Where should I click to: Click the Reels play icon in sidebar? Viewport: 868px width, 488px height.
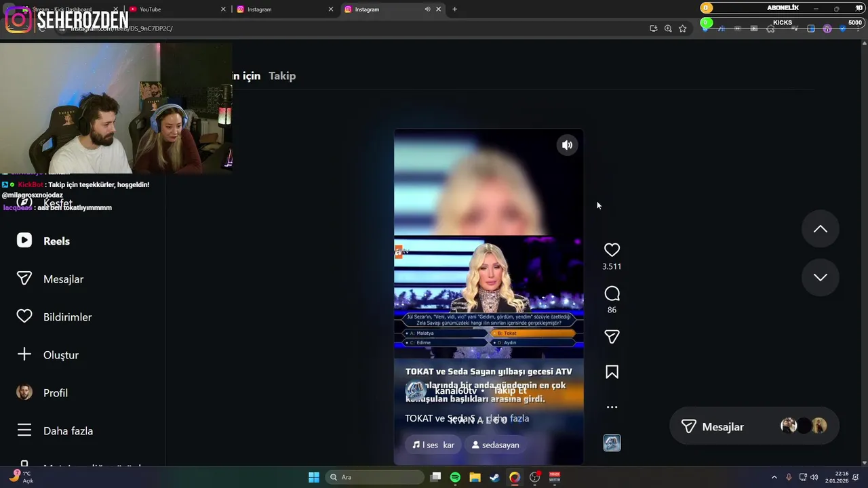click(x=24, y=241)
